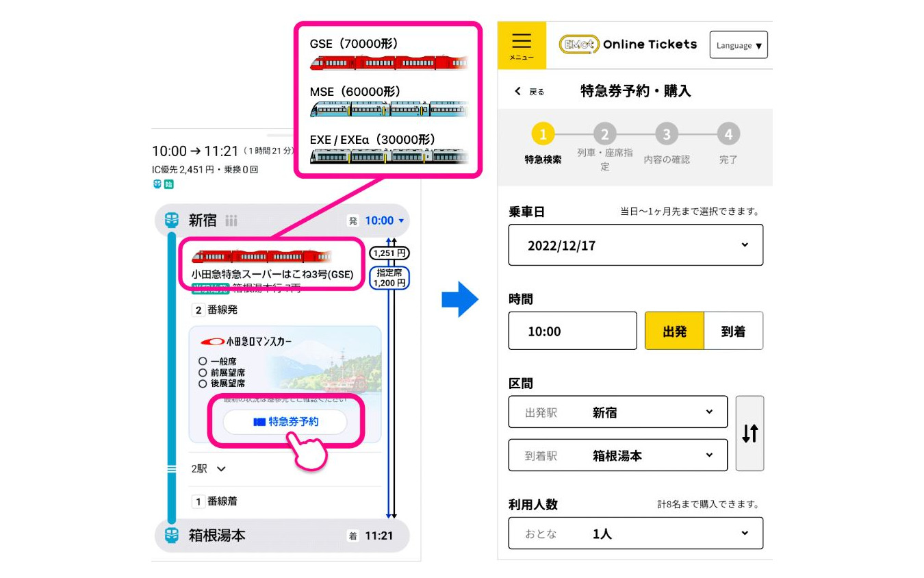The height and width of the screenshot is (578, 924).
Task: Click the 10:00 time input field
Action: [x=573, y=331]
